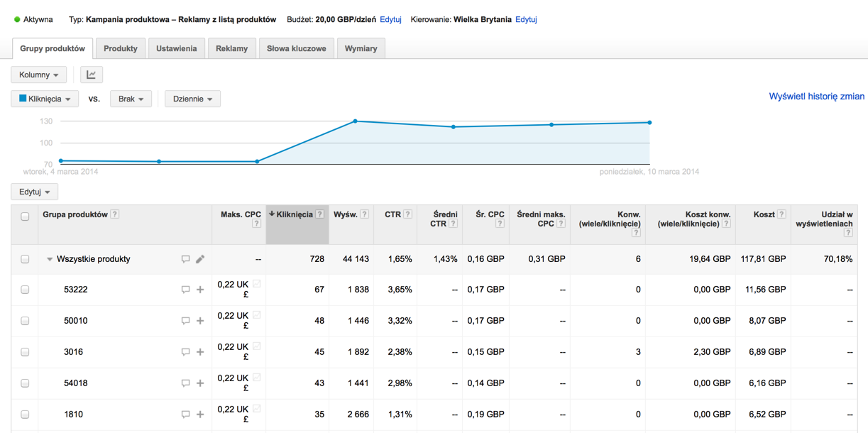Screen dimensions: 868x433
Task: Click the help icon beside the CTR column
Action: pyautogui.click(x=407, y=214)
